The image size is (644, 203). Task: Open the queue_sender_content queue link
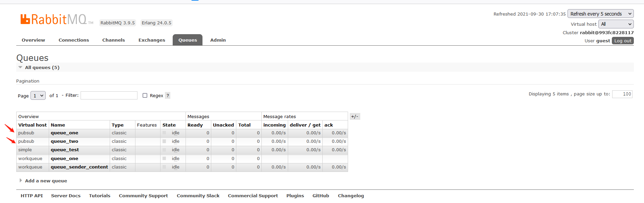pyautogui.click(x=79, y=167)
